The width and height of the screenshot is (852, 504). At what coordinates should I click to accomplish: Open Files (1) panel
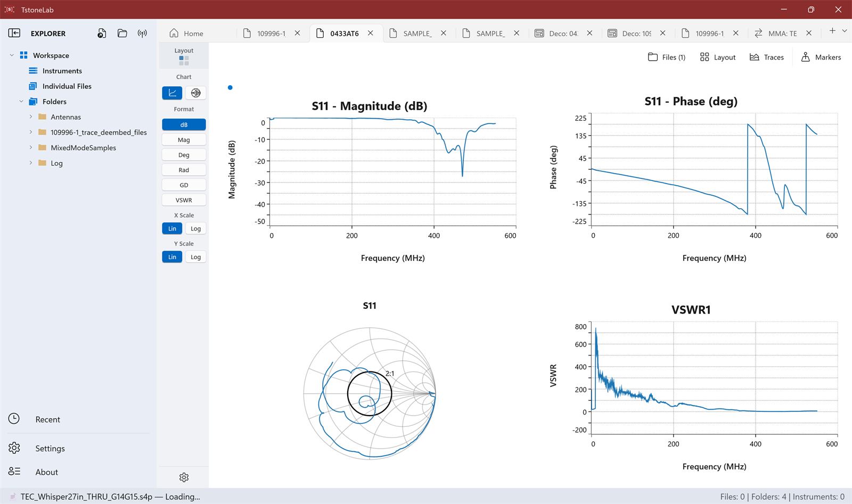pyautogui.click(x=666, y=57)
